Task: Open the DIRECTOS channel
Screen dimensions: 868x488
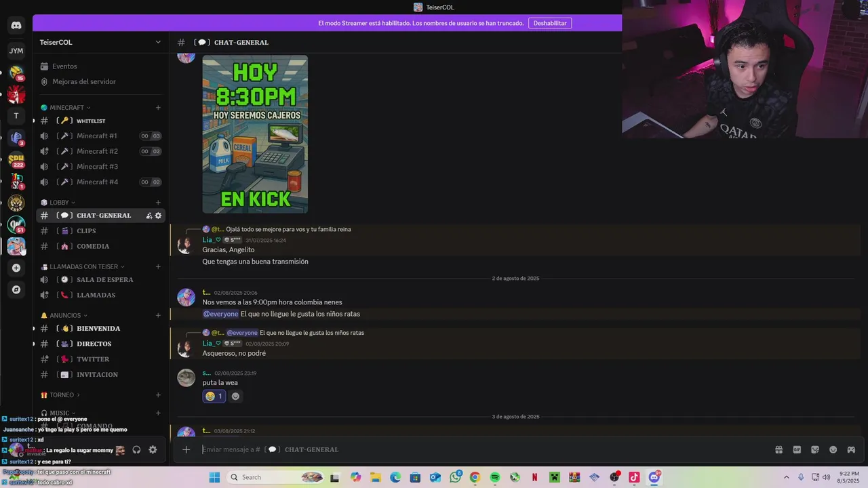Action: pos(100,344)
